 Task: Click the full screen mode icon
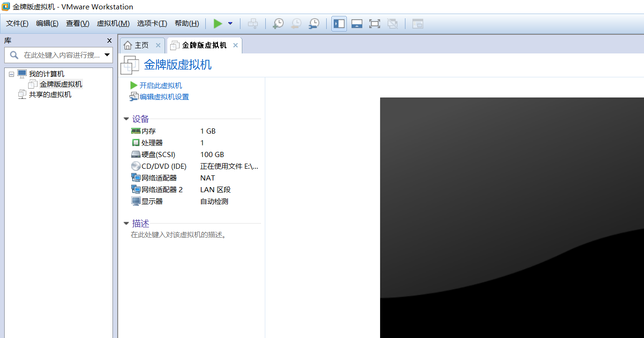(x=374, y=23)
